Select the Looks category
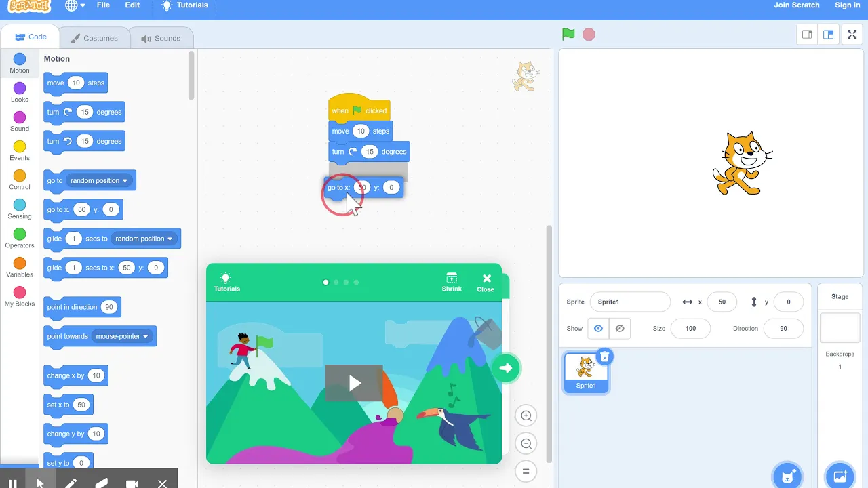This screenshot has height=488, width=868. 20,93
